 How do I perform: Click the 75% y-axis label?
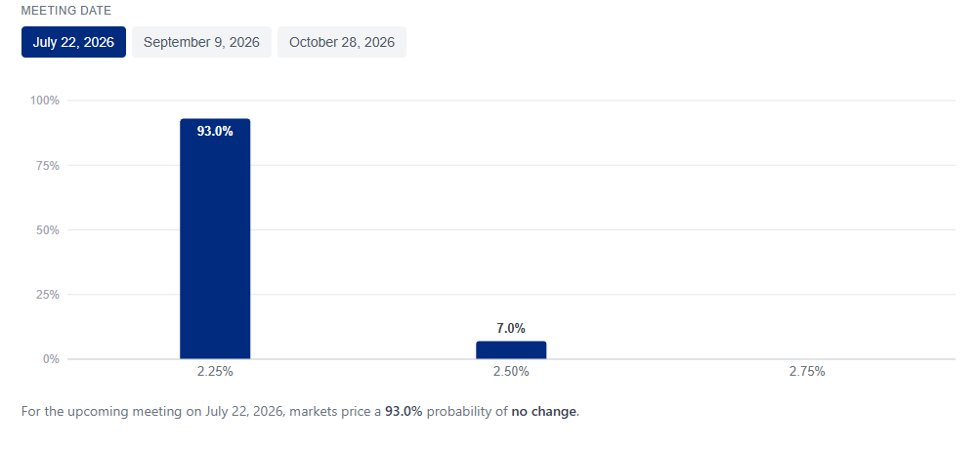point(48,166)
